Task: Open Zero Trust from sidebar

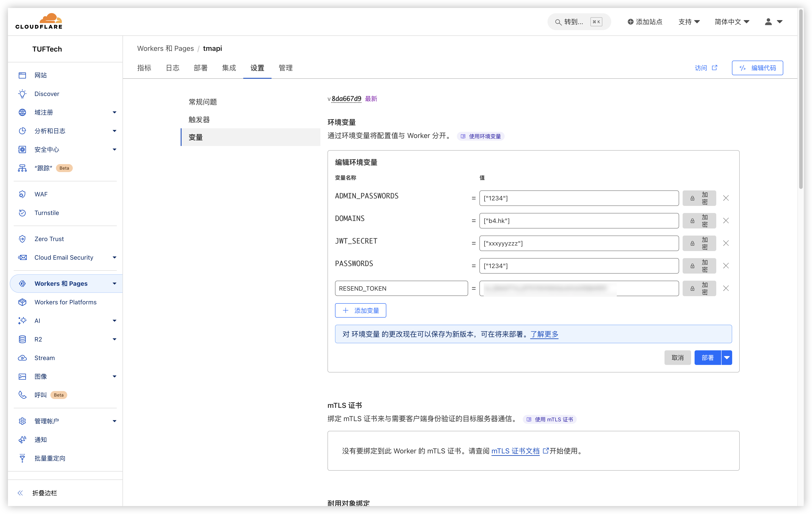Action: click(x=49, y=239)
